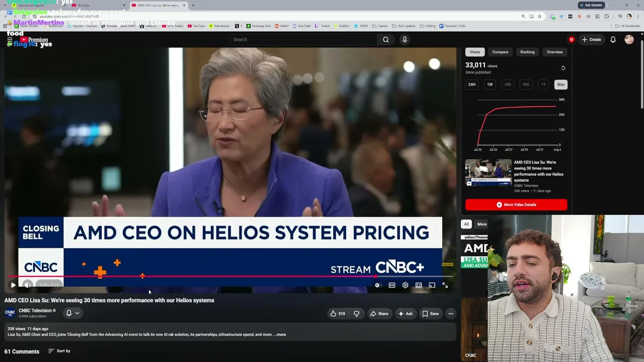Screen dimensions: 644x362
Task: Dislike the video
Action: click(357, 314)
